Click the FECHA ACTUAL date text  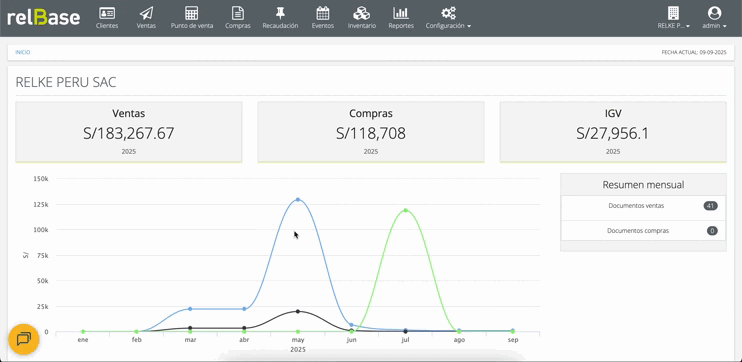[x=694, y=53]
